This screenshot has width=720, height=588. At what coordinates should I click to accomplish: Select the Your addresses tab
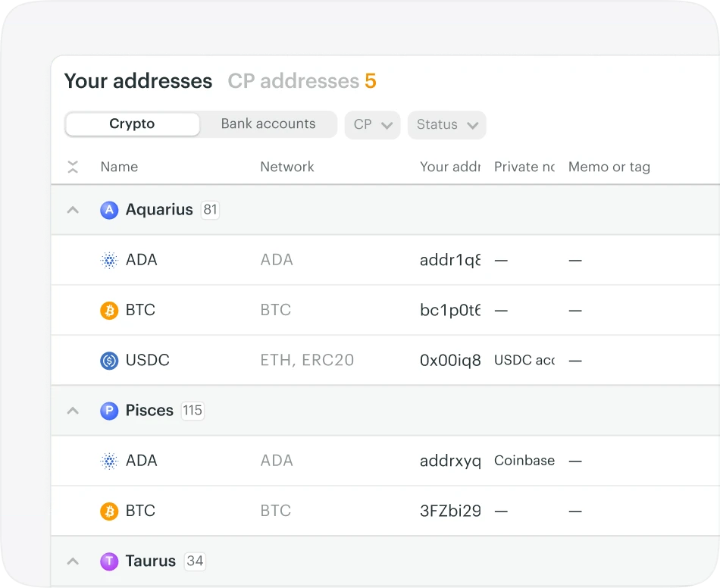click(138, 81)
